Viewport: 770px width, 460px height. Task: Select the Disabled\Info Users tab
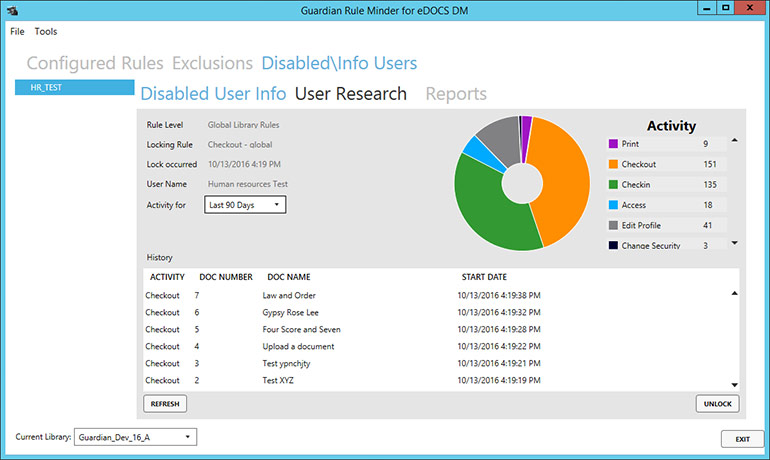tap(339, 63)
